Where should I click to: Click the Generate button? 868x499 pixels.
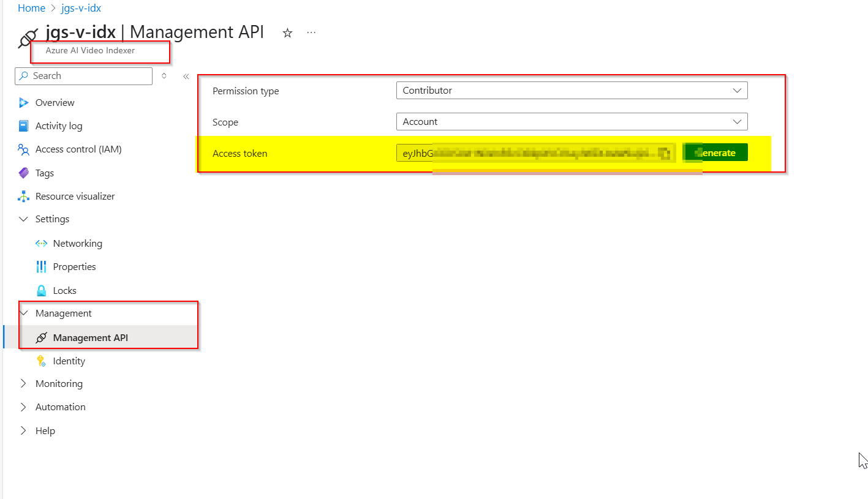click(x=715, y=153)
